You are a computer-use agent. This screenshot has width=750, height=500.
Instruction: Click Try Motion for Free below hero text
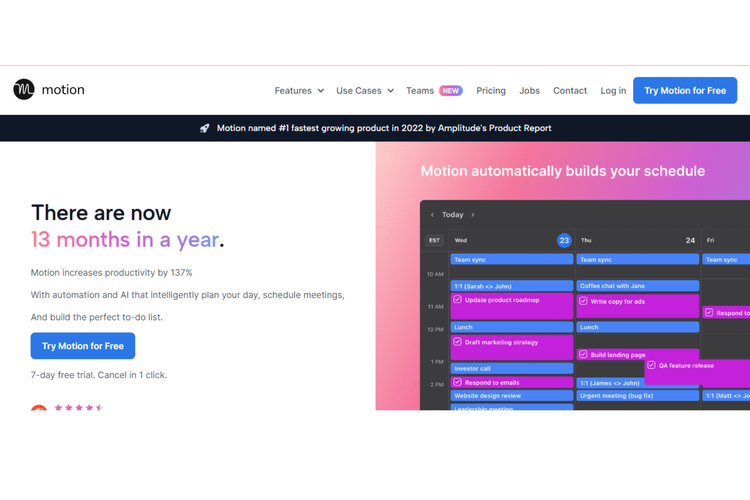click(83, 346)
